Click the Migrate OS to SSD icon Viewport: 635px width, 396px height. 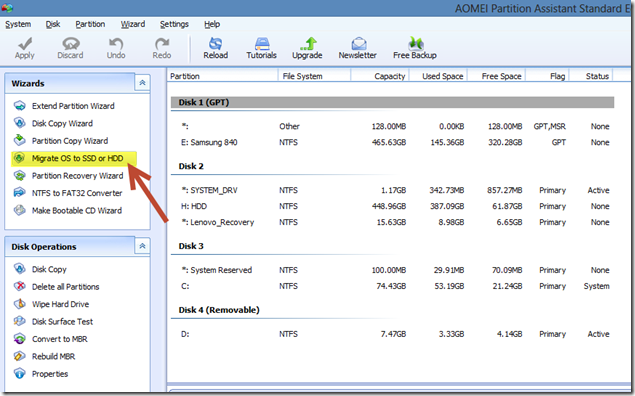point(19,158)
